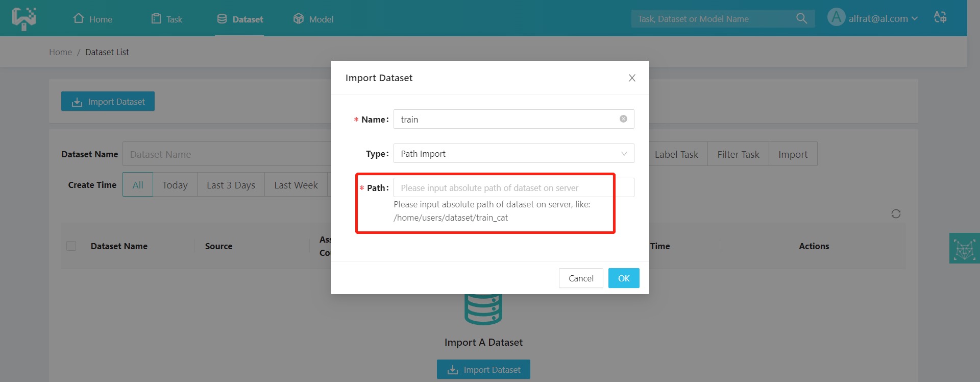Open the Task nav item
Image resolution: width=980 pixels, height=382 pixels.
tap(167, 19)
